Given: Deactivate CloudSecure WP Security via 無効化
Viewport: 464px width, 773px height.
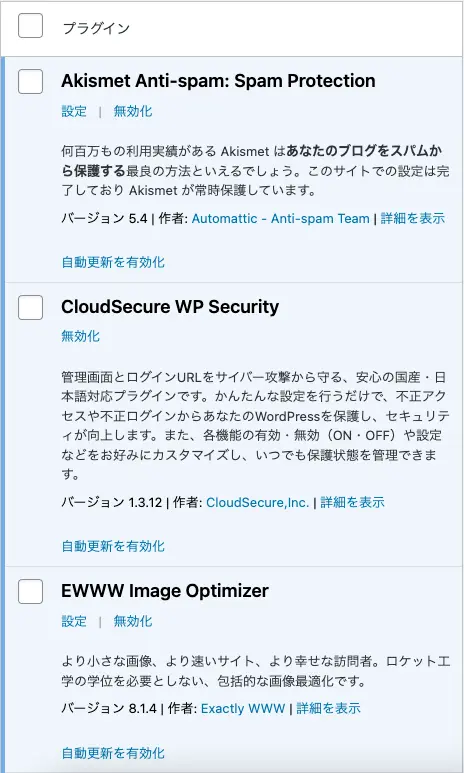Looking at the screenshot, I should (80, 337).
